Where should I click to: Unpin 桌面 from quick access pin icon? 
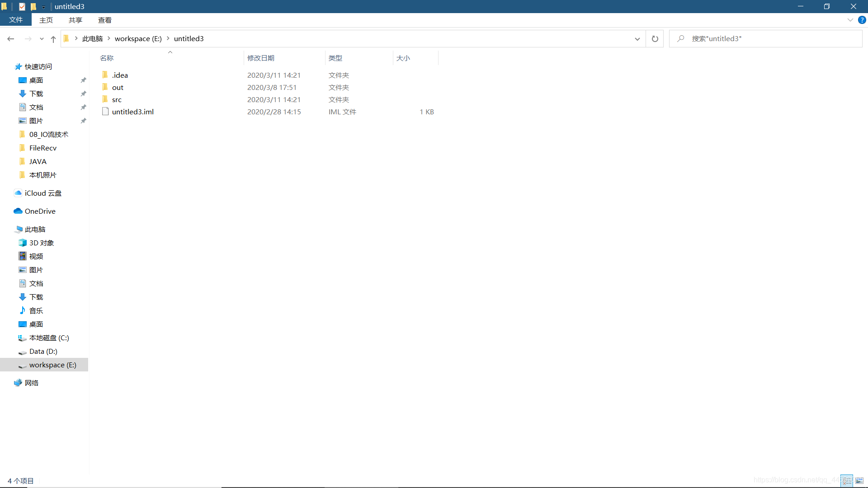coord(83,80)
